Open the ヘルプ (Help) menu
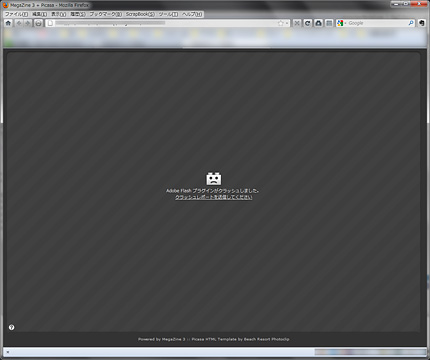 pyautogui.click(x=192, y=14)
